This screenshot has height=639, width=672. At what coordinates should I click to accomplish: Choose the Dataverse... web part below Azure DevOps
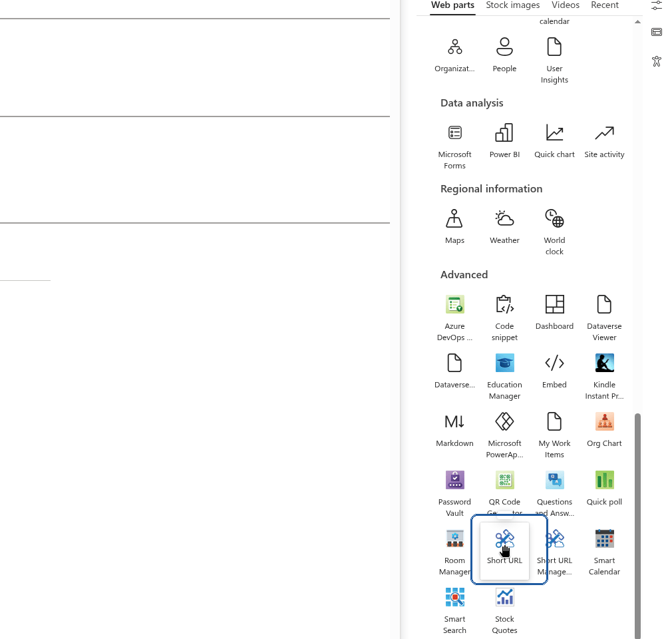click(454, 372)
